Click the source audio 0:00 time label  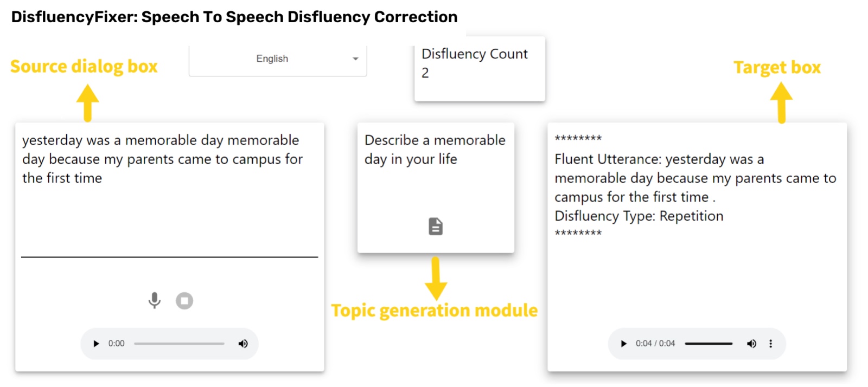(116, 344)
